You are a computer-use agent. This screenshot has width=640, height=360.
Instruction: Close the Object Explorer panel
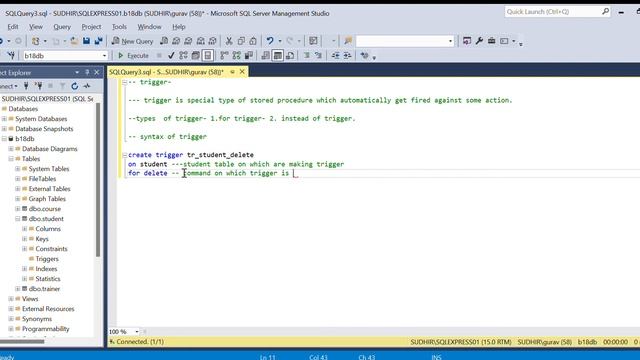click(x=97, y=72)
